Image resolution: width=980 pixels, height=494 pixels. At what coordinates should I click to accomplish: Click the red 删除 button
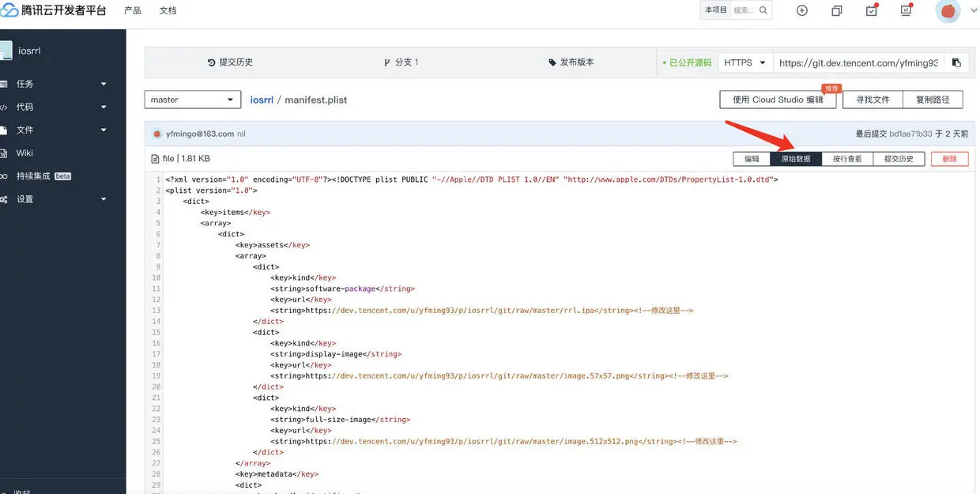(949, 159)
